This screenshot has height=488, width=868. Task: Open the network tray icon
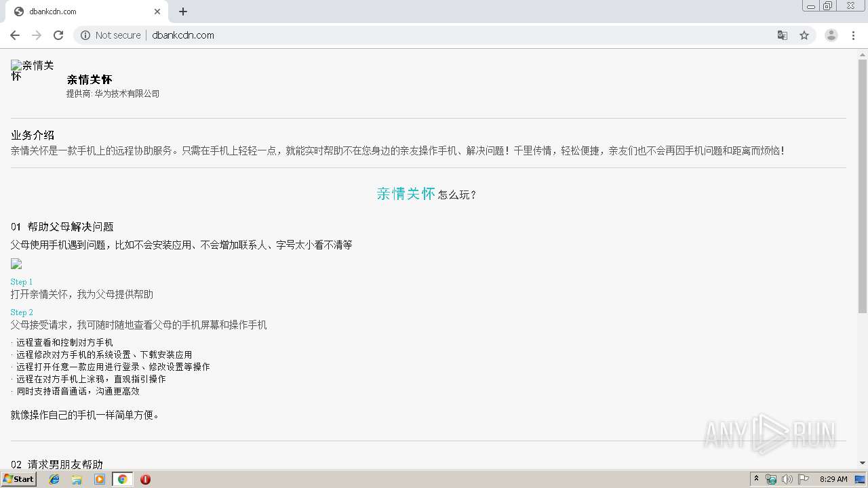tap(771, 479)
